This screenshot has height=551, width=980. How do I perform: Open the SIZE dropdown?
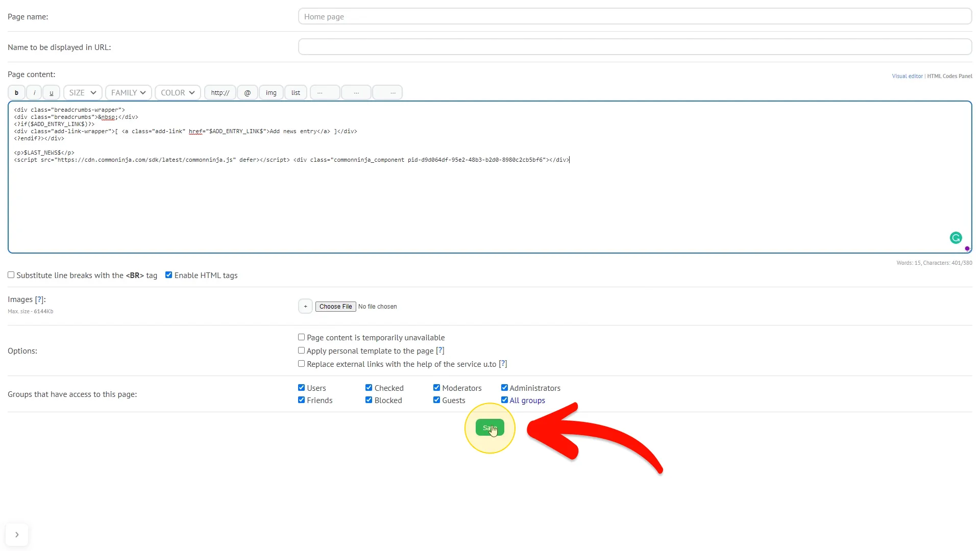tap(83, 93)
